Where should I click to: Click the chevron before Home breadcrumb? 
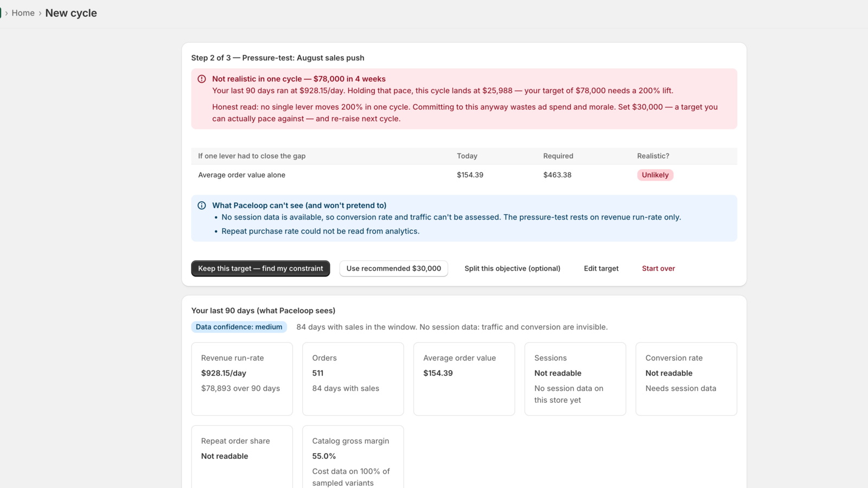pos(7,13)
